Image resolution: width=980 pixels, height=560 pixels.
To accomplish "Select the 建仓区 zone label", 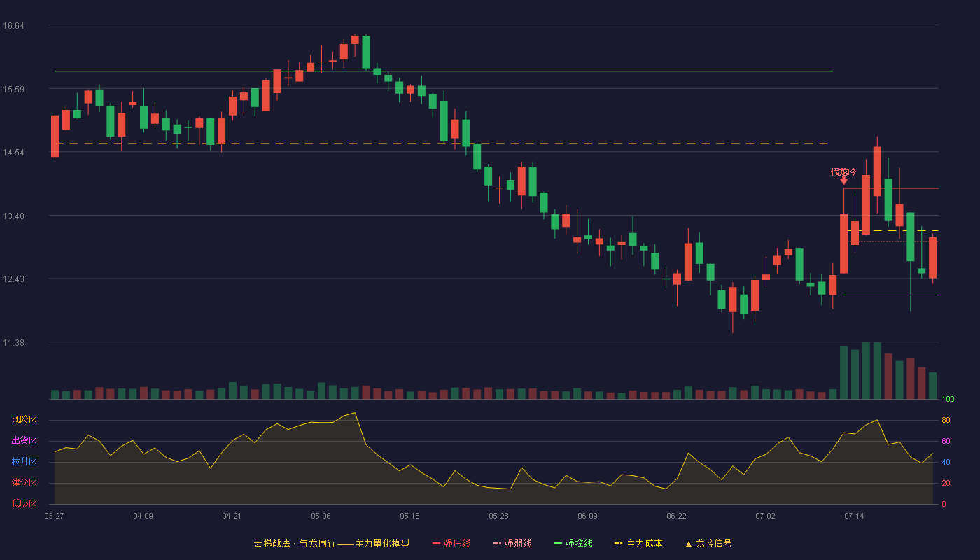I will 24,483.
